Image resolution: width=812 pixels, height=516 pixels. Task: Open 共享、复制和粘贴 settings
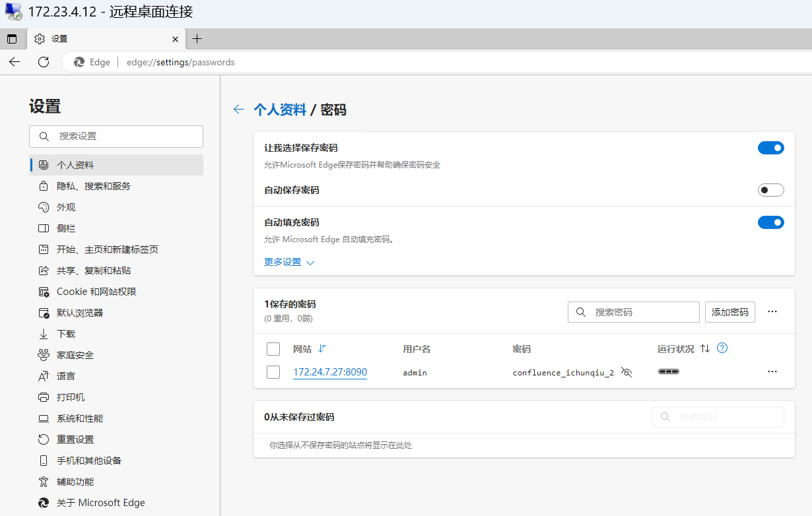point(116,271)
